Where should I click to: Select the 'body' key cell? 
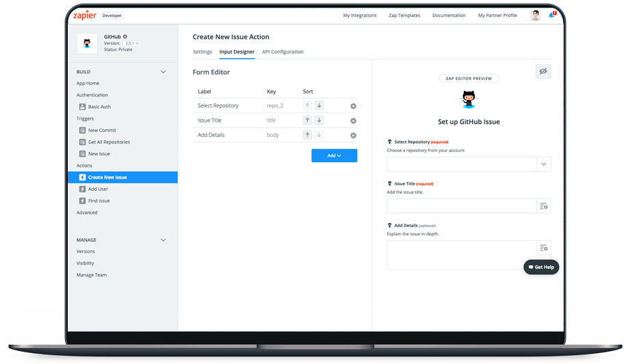coord(273,135)
